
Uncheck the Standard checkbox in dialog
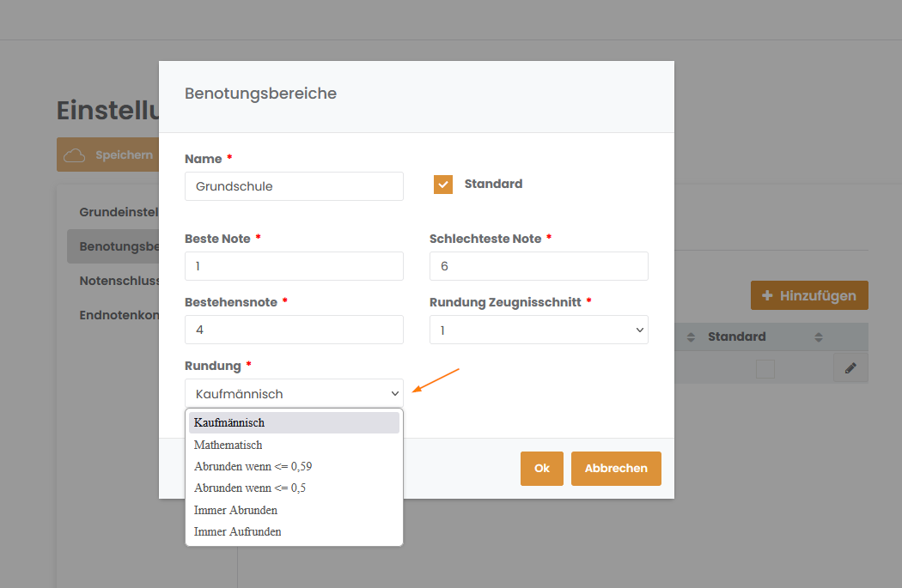point(443,185)
